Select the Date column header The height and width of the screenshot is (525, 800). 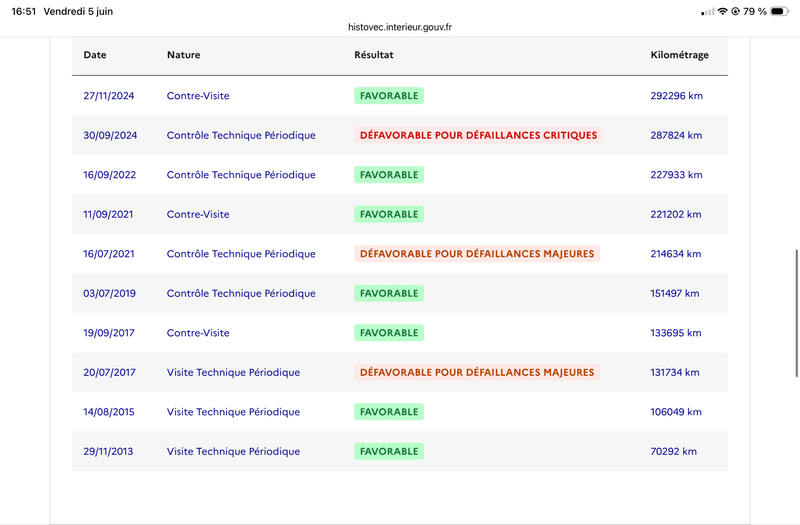coord(95,55)
